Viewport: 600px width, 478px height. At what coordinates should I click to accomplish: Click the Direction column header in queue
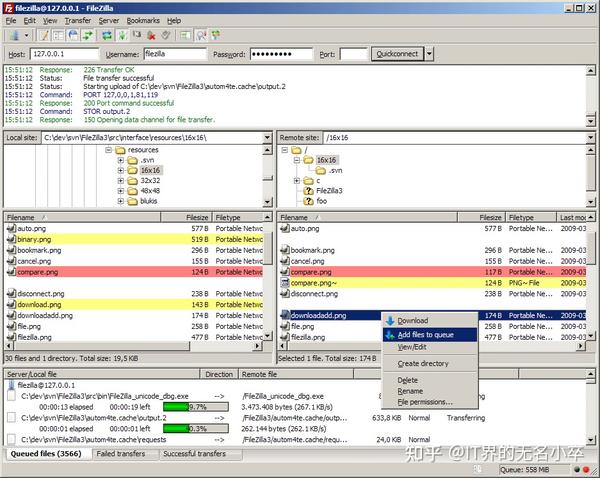pos(219,374)
